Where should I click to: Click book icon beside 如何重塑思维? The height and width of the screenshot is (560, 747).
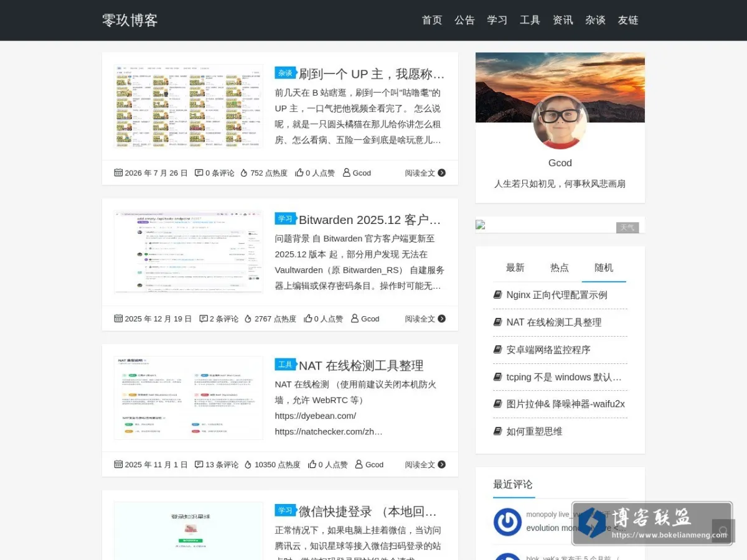(x=497, y=431)
